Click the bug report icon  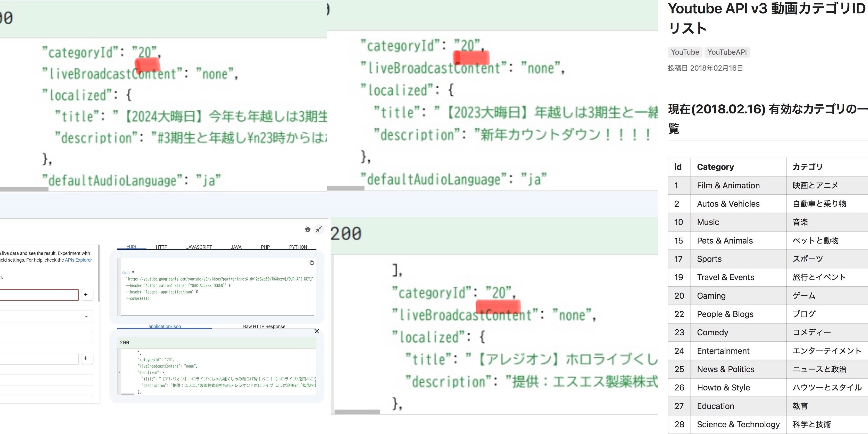[308, 229]
